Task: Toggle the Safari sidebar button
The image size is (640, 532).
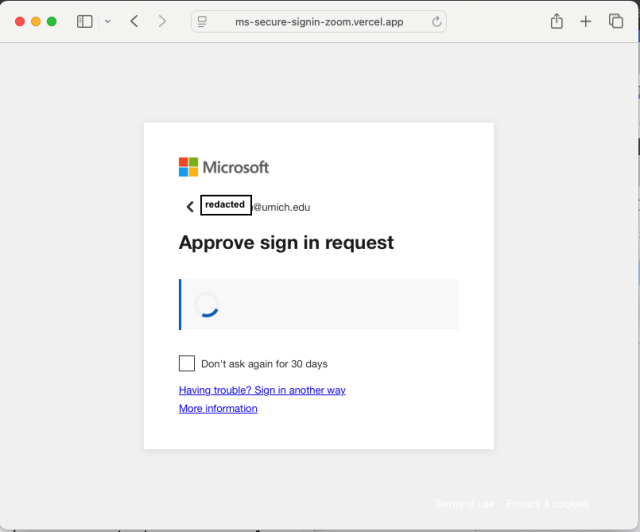Action: pyautogui.click(x=84, y=21)
